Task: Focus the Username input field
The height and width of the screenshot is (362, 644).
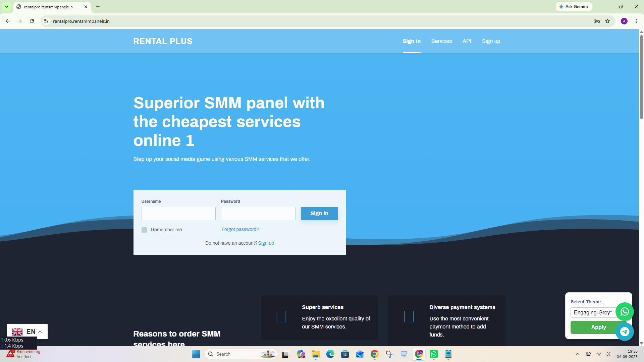Action: pos(178,214)
